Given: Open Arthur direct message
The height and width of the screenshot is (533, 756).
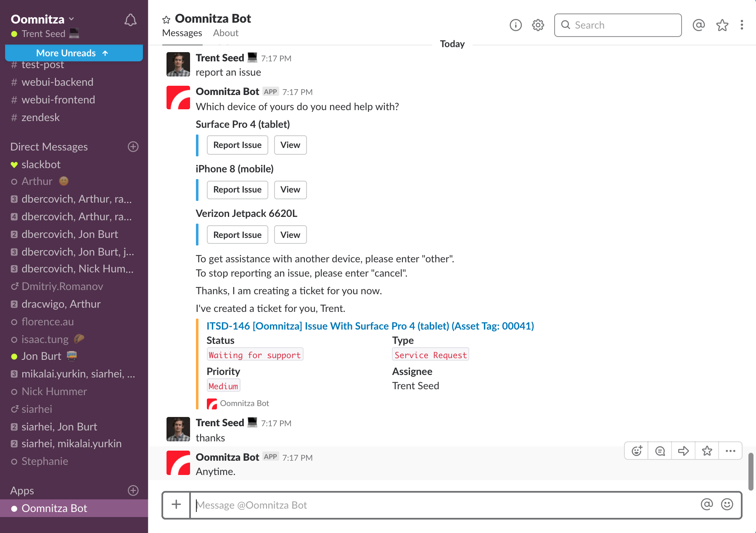Looking at the screenshot, I should pyautogui.click(x=74, y=181).
